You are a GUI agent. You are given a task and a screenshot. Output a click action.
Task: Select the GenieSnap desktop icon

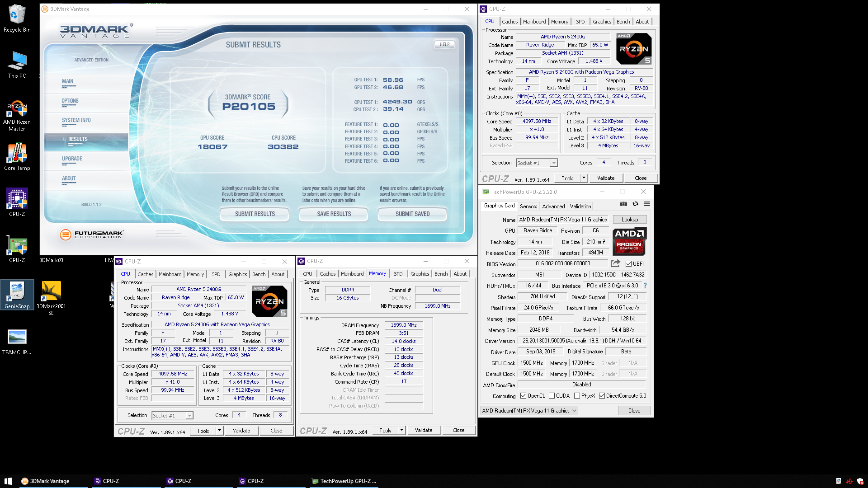click(x=17, y=295)
